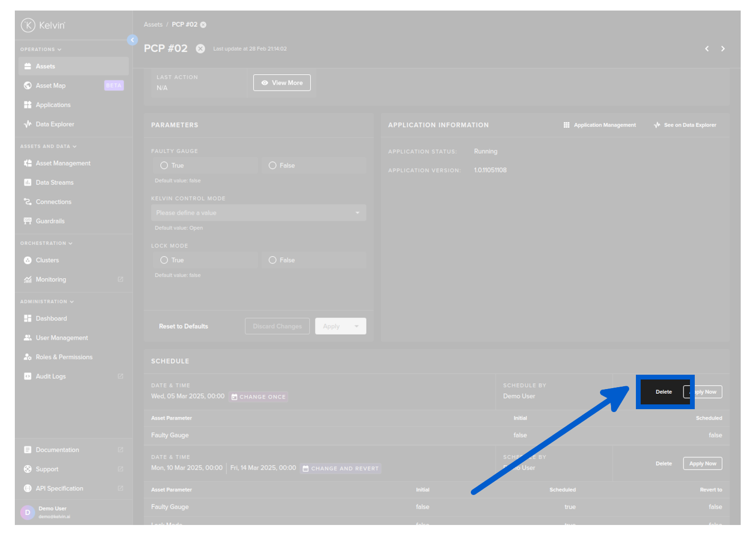Go to the next asset with right chevron

click(723, 49)
